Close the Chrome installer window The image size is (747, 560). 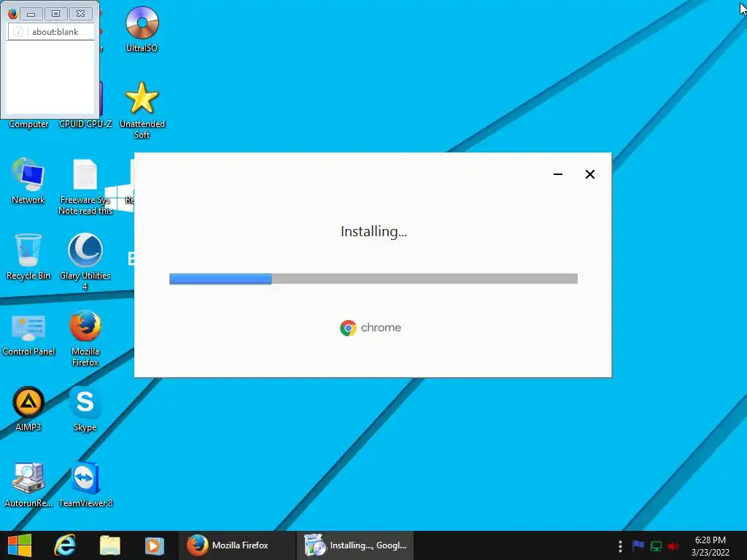pyautogui.click(x=589, y=174)
